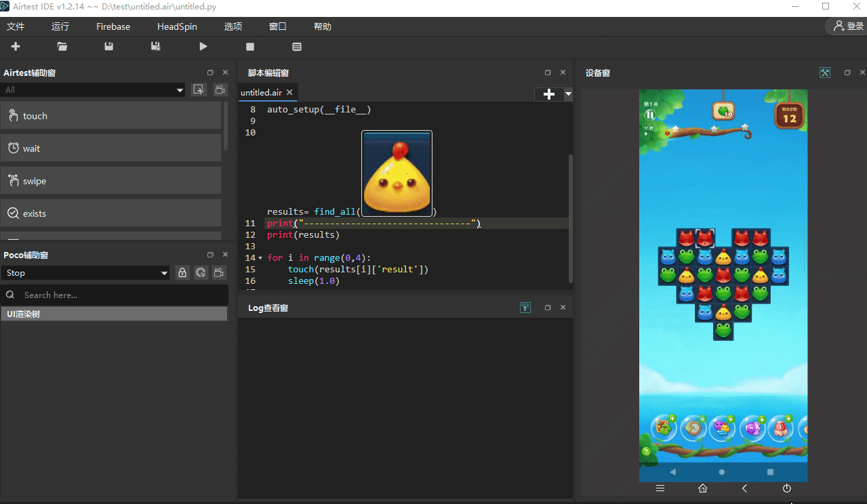Click the device back arrow below screen
Screen dimensions: 867x504
click(x=744, y=488)
